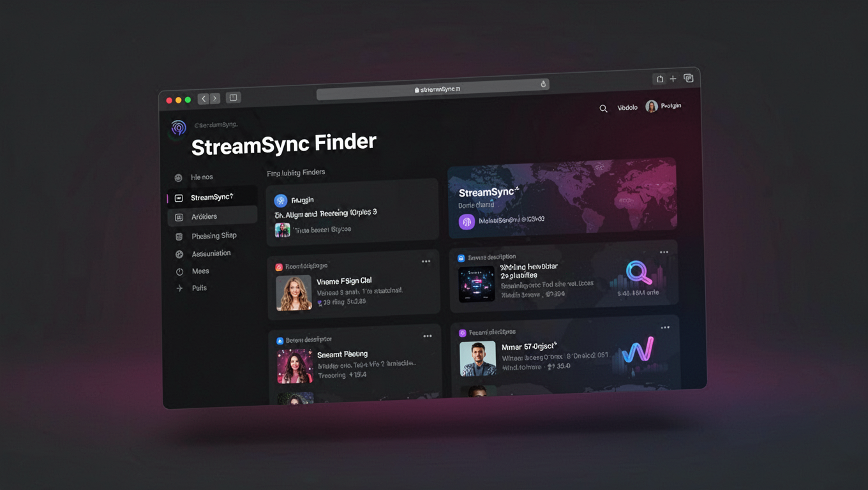Open search using the magnifying glass icon
Viewport: 868px width, 490px height.
(603, 108)
